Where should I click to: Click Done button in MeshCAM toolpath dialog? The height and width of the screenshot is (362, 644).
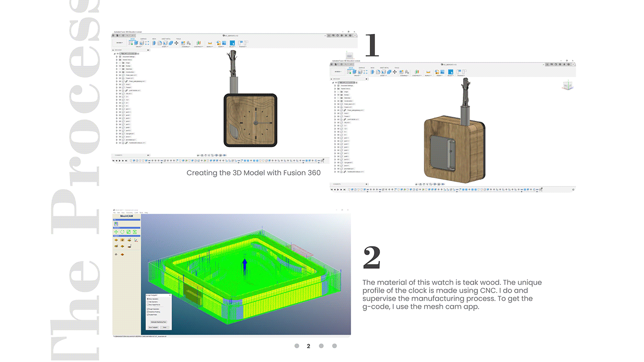[x=164, y=327]
